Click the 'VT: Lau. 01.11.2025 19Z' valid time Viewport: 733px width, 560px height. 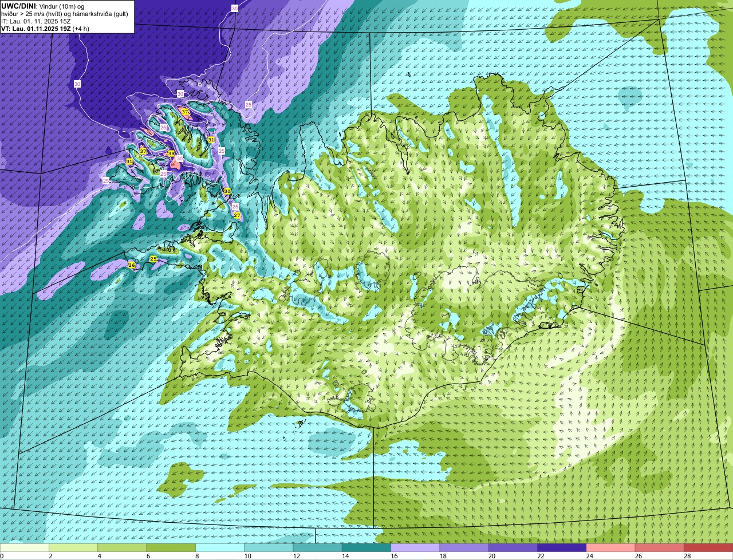(36, 29)
